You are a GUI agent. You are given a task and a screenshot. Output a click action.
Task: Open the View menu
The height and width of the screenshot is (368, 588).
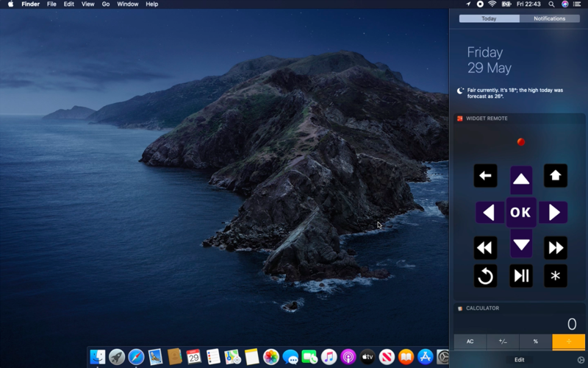click(87, 4)
